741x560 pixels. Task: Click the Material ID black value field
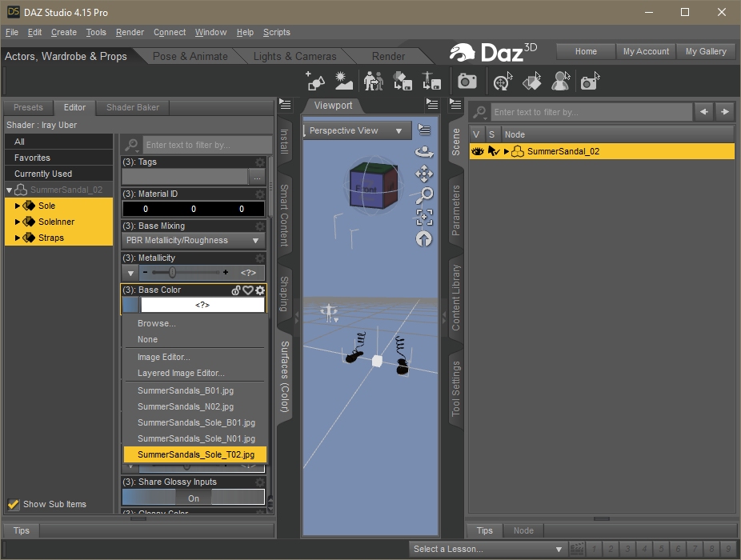click(x=194, y=209)
